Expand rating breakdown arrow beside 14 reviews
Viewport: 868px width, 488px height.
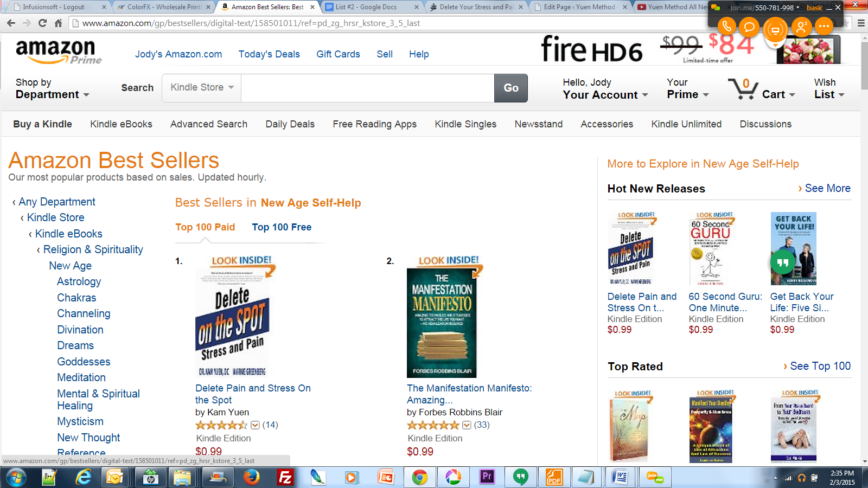point(255,425)
